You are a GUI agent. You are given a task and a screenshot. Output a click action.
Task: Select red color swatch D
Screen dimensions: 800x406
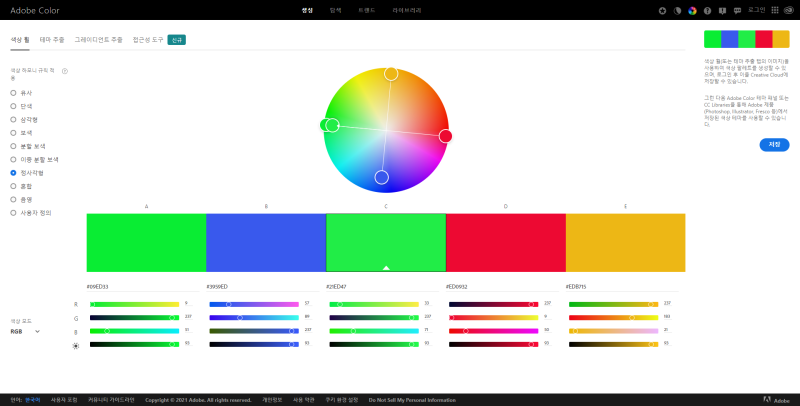(506, 243)
